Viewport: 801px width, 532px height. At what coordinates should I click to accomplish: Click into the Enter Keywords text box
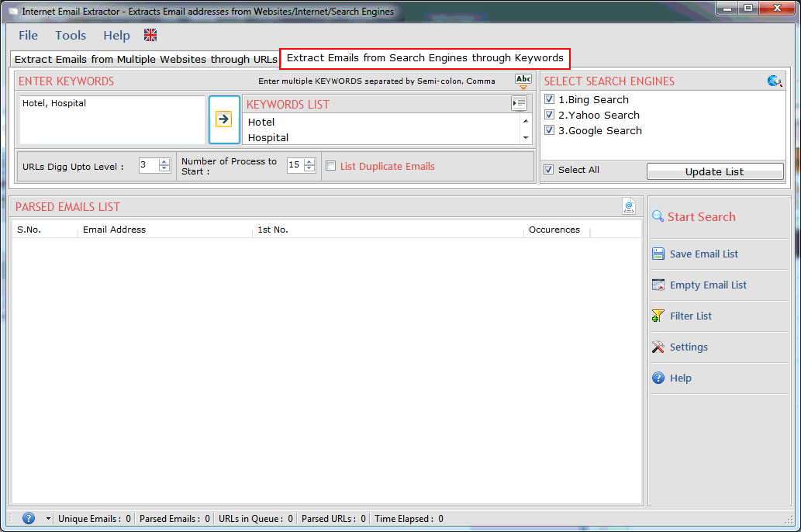pyautogui.click(x=112, y=120)
